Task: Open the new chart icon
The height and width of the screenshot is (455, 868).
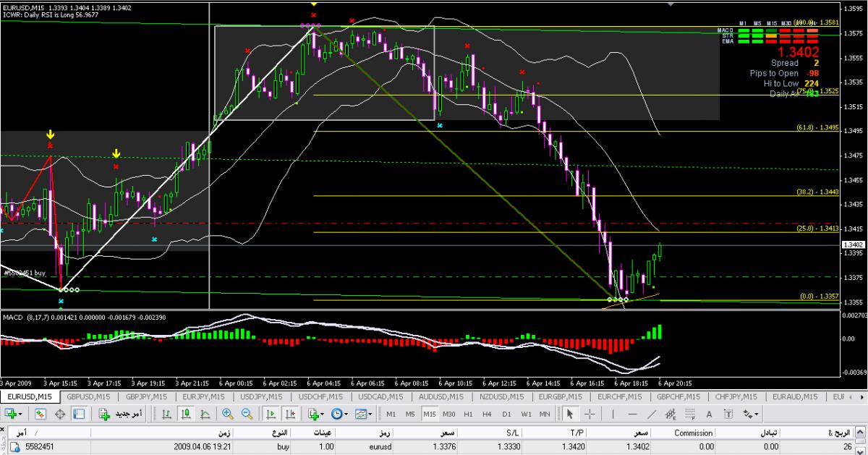Action: pos(12,414)
